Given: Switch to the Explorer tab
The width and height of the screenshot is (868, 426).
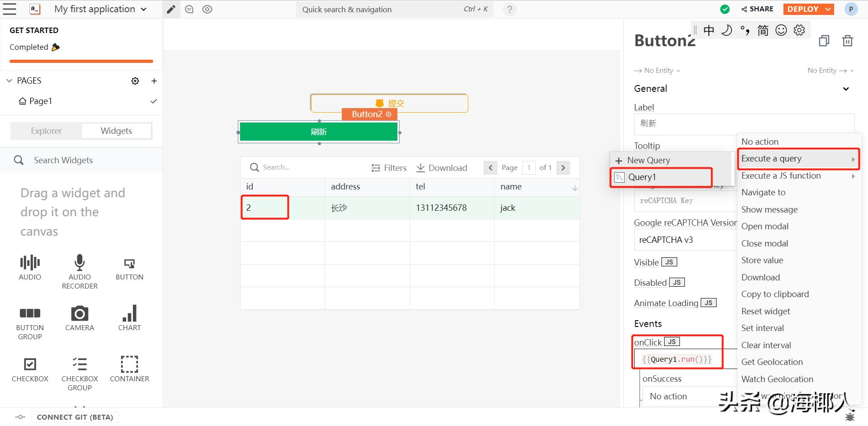Looking at the screenshot, I should (x=46, y=131).
